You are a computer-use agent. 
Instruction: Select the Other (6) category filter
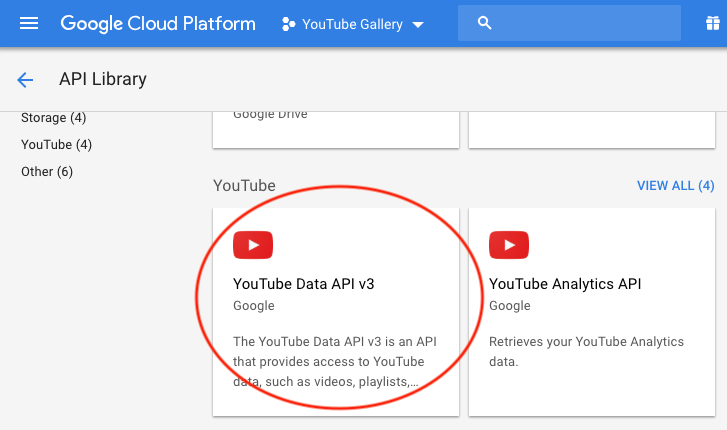47,172
